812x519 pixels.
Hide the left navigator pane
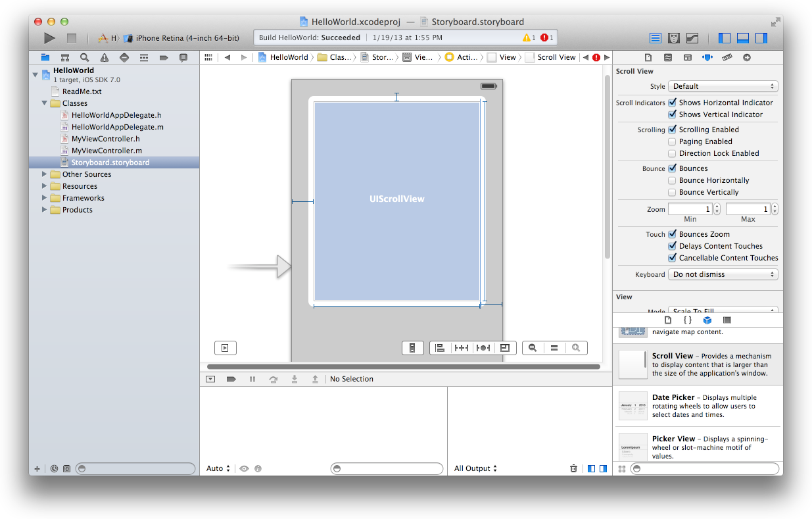click(x=725, y=38)
